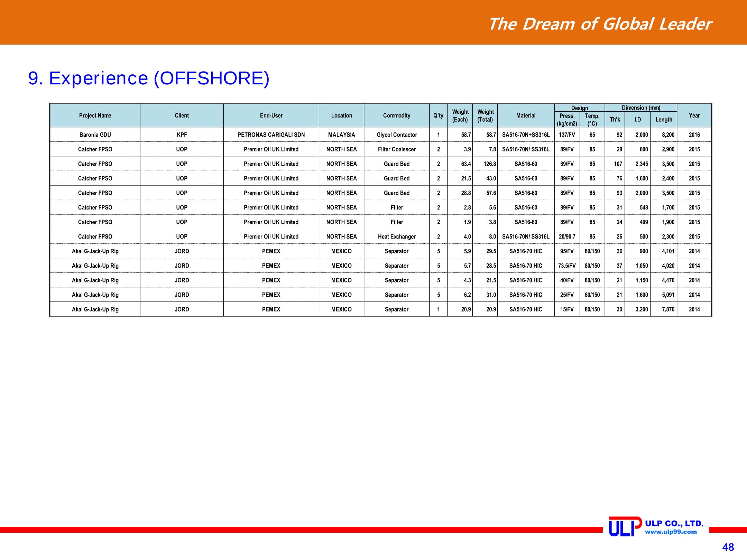Click the '4,101' length cell

(x=664, y=251)
